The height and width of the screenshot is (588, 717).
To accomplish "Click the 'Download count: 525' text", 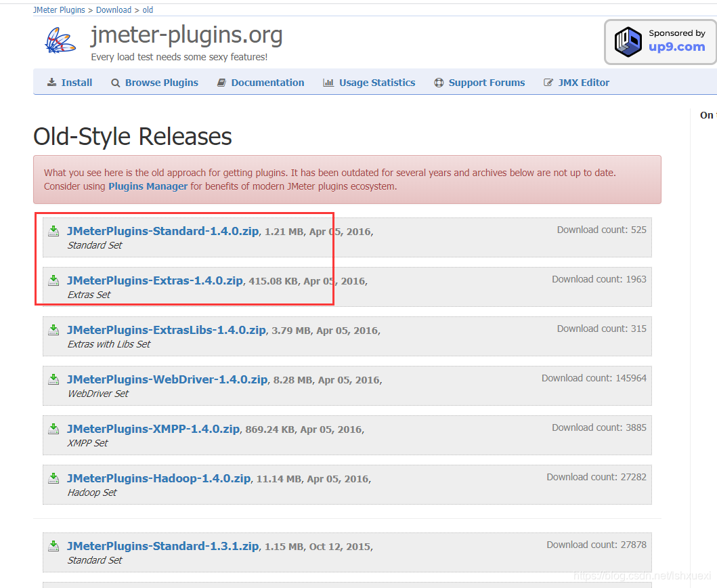I will (601, 230).
